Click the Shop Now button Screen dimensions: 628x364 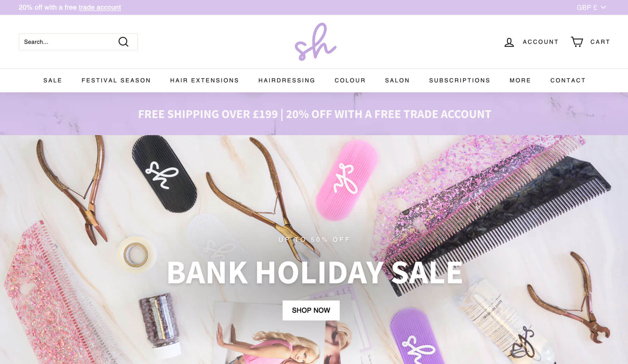311,310
